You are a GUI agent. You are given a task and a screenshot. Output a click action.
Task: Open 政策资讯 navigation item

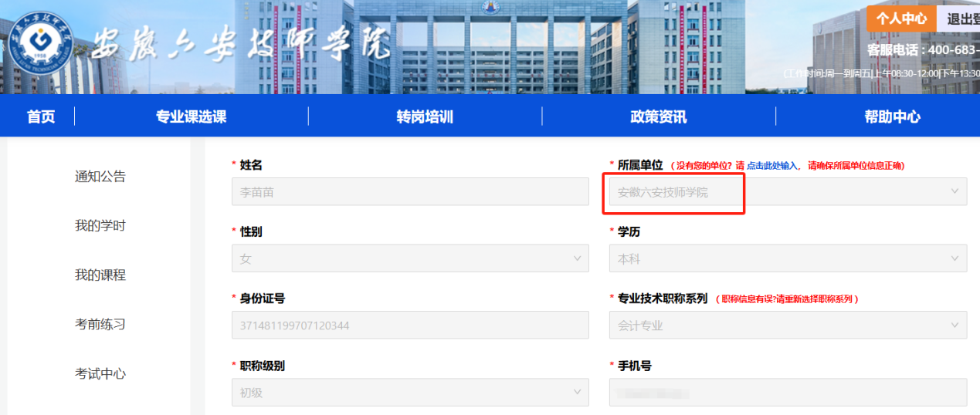(658, 116)
